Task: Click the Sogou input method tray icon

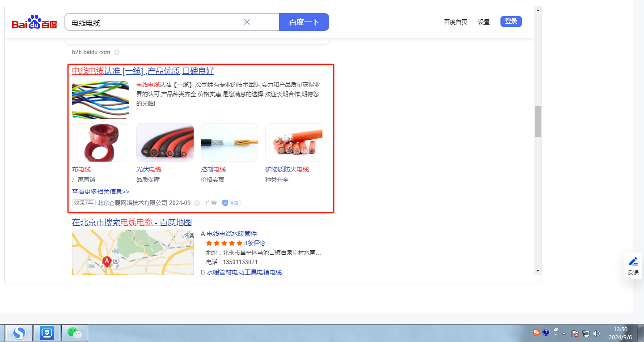Action: click(x=536, y=332)
